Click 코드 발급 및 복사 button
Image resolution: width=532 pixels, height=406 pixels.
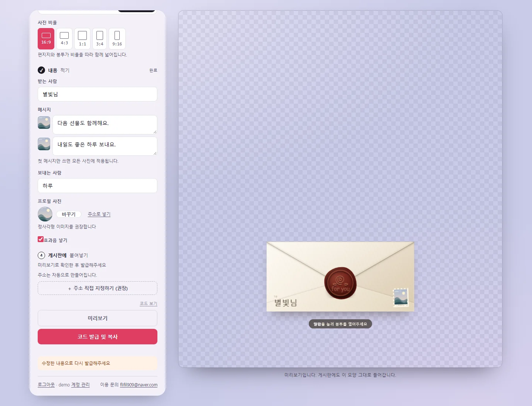tap(98, 337)
